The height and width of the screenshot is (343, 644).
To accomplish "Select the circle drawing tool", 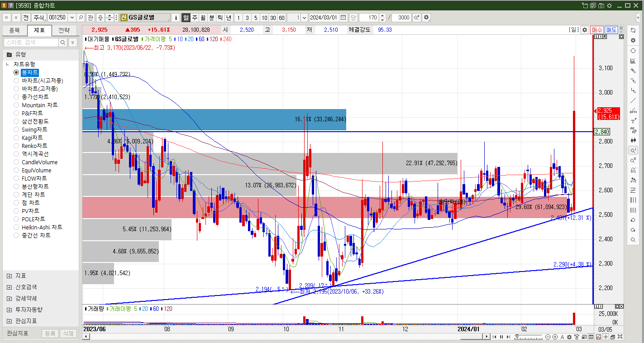I will point(633,51).
